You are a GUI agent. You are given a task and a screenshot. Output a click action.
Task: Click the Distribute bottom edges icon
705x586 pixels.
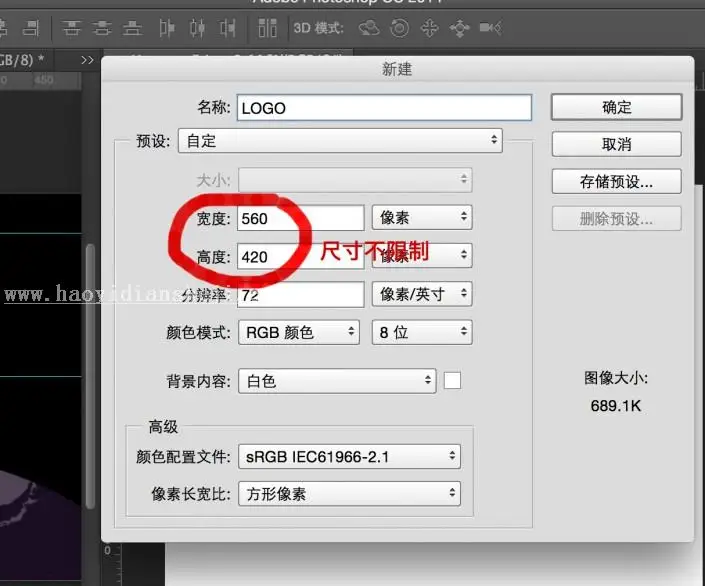coord(133,28)
